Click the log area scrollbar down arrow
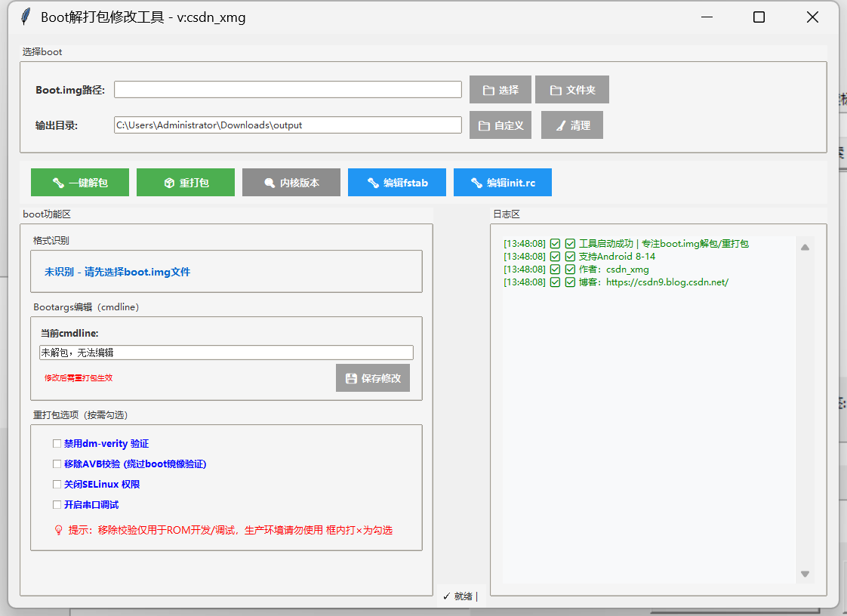Image resolution: width=847 pixels, height=616 pixels. [805, 574]
